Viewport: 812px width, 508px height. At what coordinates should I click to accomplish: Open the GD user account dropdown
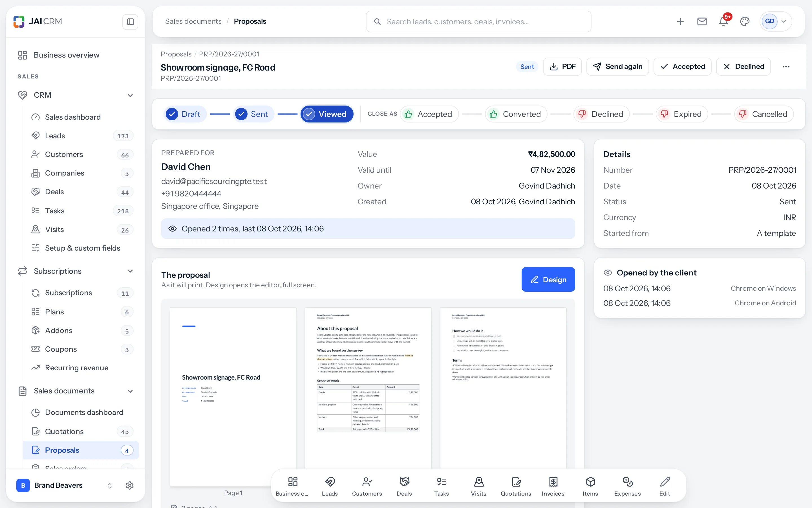coord(776,21)
